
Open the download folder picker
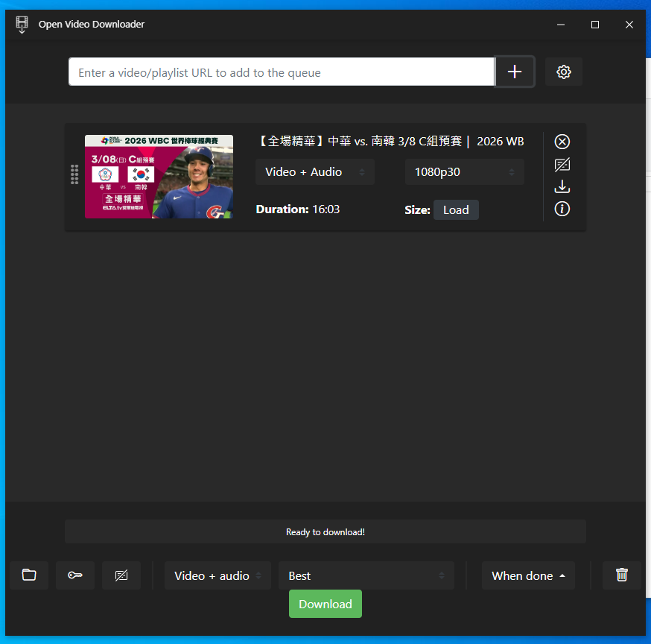[x=28, y=575]
